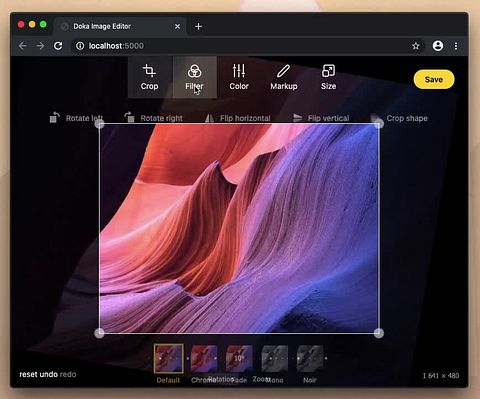Viewport: 480px width, 399px height.
Task: Open a new browser tab
Action: pos(198,26)
